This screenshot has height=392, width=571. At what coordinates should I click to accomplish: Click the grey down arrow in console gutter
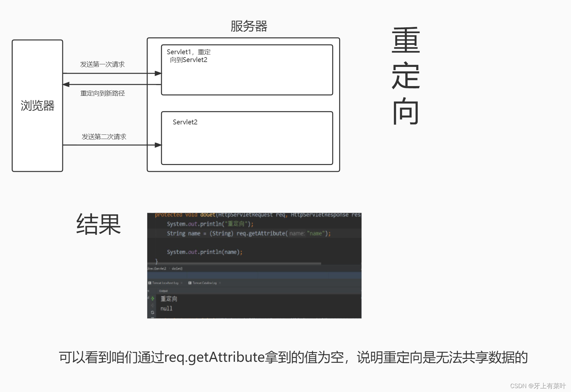pyautogui.click(x=153, y=305)
